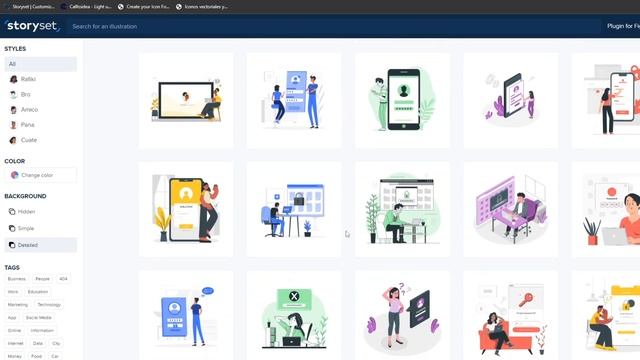Switch to the Iconos vectoriales tab
This screenshot has width=640, height=360.
click(x=202, y=7)
